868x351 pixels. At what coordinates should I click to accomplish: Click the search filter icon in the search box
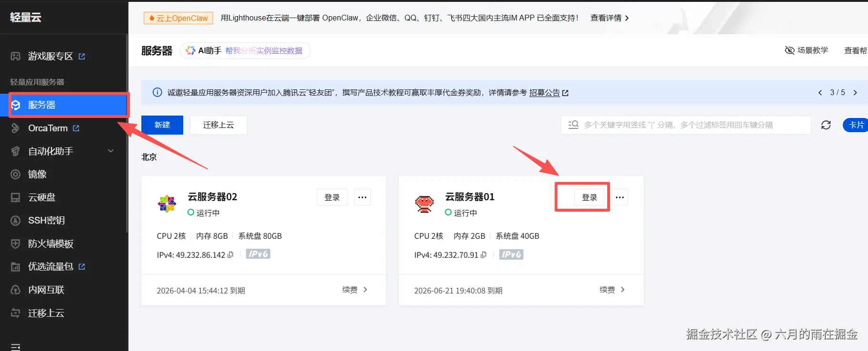[x=573, y=125]
